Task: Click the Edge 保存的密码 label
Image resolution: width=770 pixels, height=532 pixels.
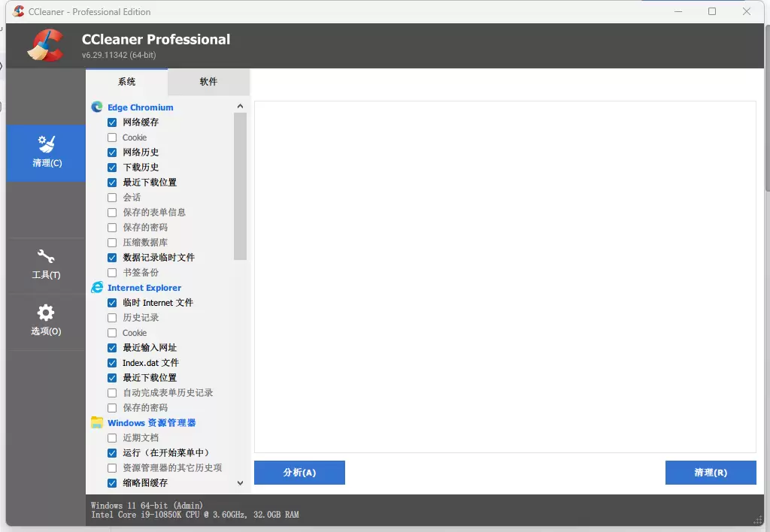Action: [x=145, y=228]
